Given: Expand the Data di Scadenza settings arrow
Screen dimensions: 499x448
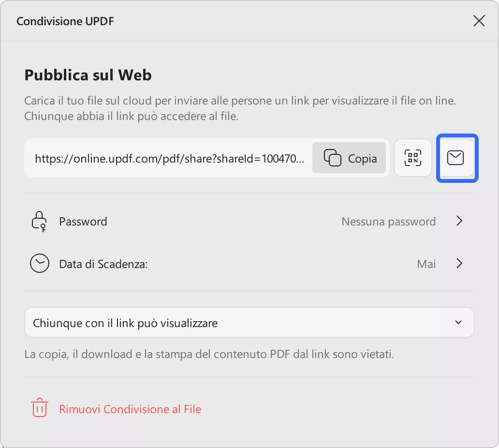Looking at the screenshot, I should 459,264.
